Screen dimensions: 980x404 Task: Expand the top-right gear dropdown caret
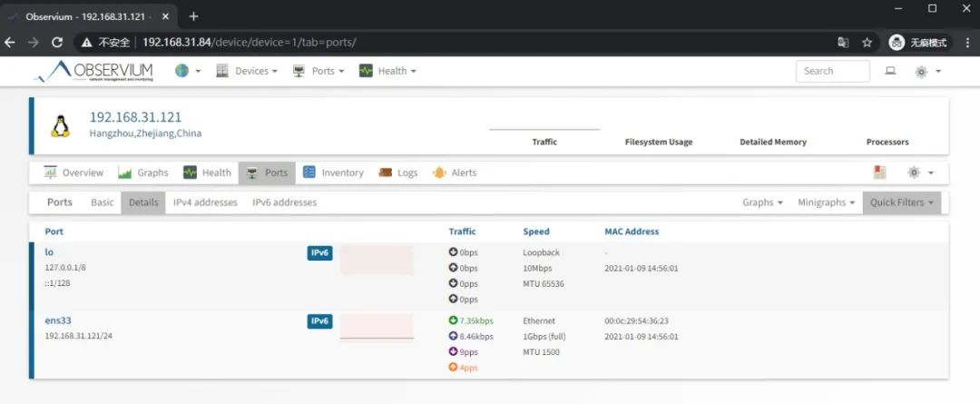coord(938,72)
